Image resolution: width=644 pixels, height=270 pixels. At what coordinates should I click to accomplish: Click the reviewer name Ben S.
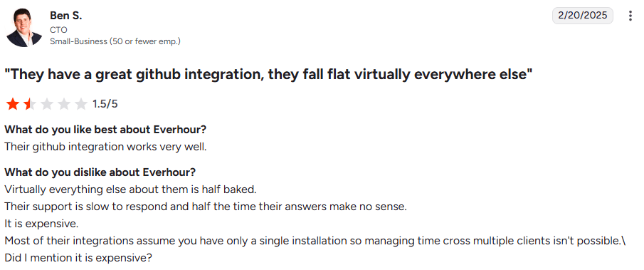(x=65, y=16)
